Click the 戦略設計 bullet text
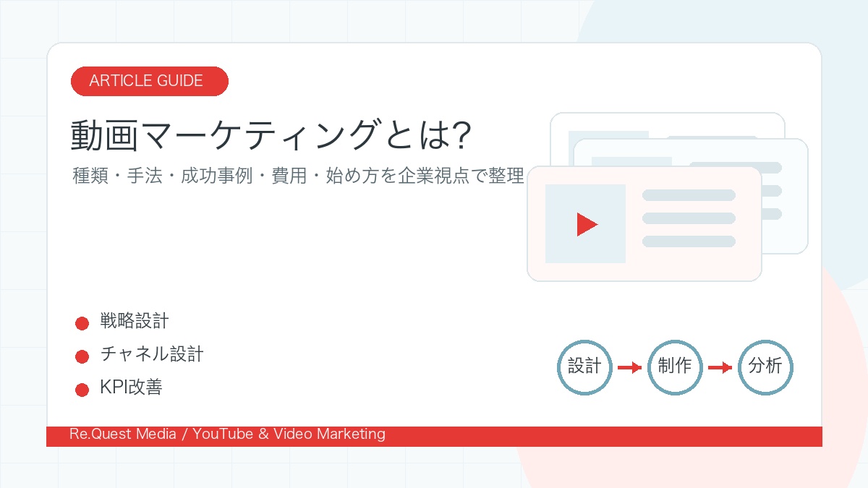 [135, 321]
